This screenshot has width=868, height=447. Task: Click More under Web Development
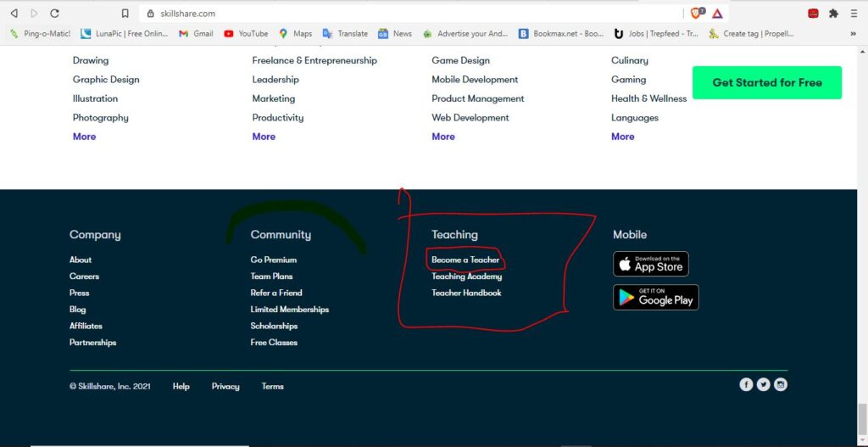click(x=443, y=137)
